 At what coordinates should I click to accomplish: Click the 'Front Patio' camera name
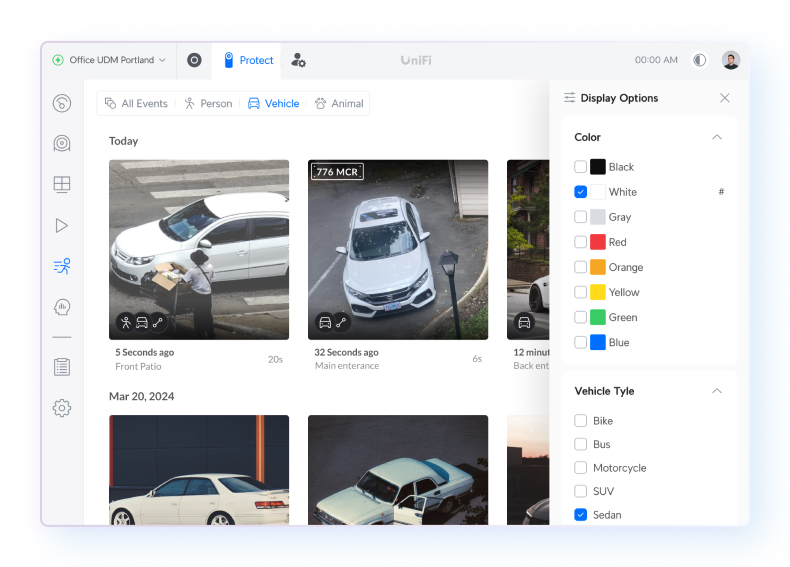pos(138,366)
